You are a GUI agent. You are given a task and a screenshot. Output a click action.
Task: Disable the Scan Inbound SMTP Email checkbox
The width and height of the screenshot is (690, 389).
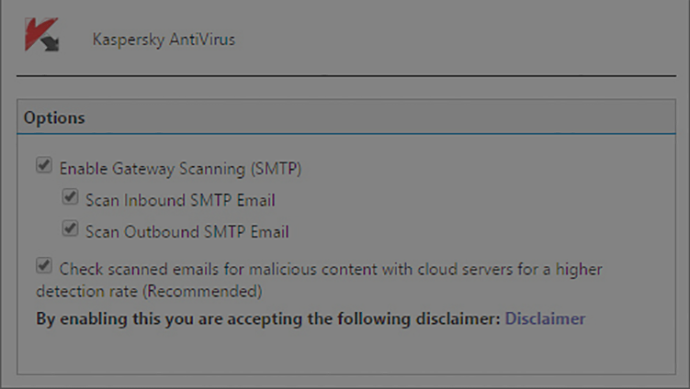pos(70,197)
